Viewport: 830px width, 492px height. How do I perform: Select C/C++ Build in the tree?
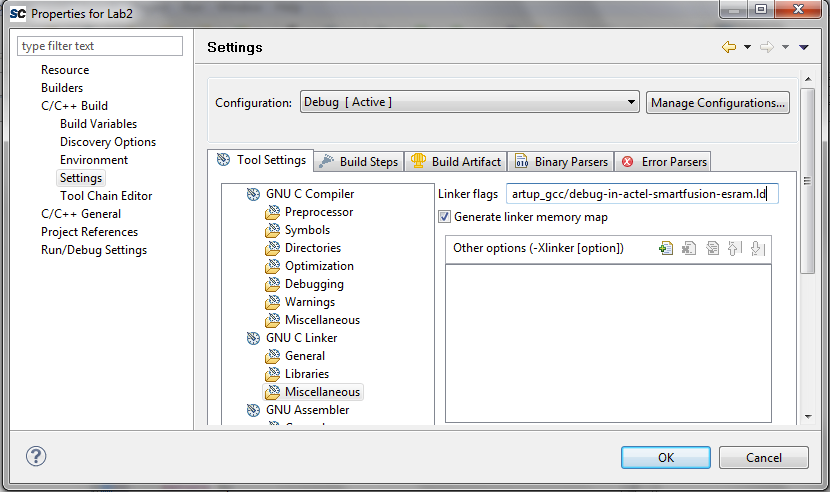click(x=75, y=106)
